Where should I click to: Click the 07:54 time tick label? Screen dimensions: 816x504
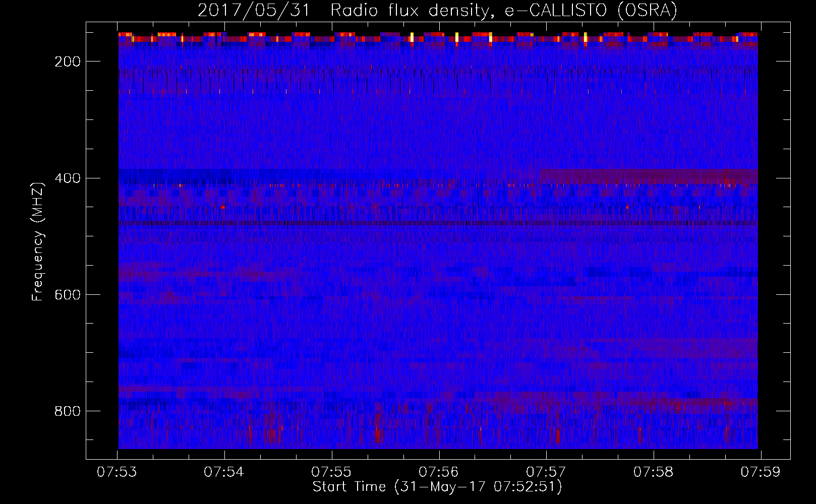pyautogui.click(x=224, y=472)
